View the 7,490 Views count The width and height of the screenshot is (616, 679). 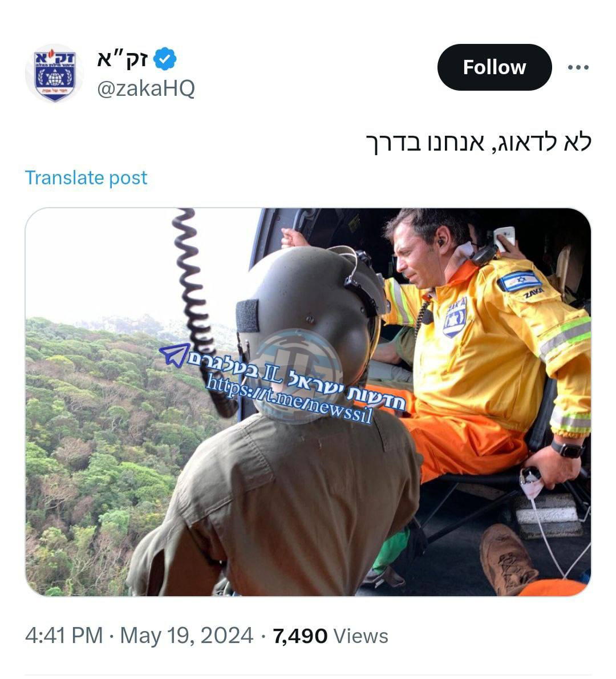point(331,636)
